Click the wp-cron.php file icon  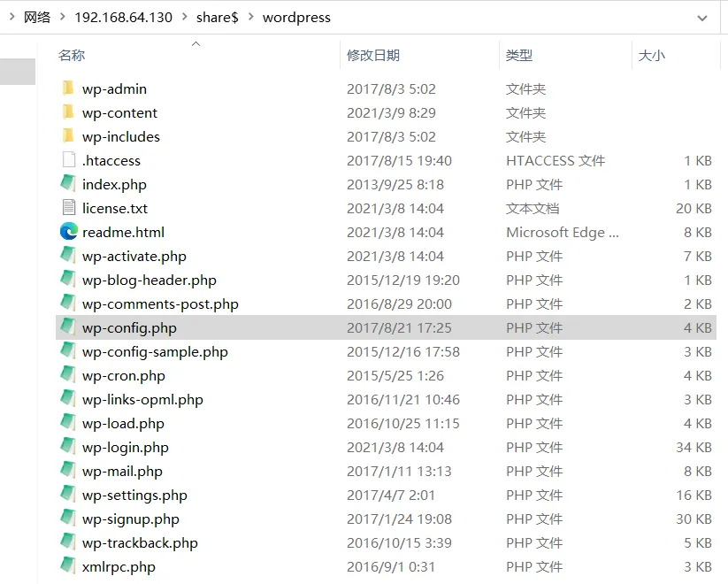[x=68, y=374]
